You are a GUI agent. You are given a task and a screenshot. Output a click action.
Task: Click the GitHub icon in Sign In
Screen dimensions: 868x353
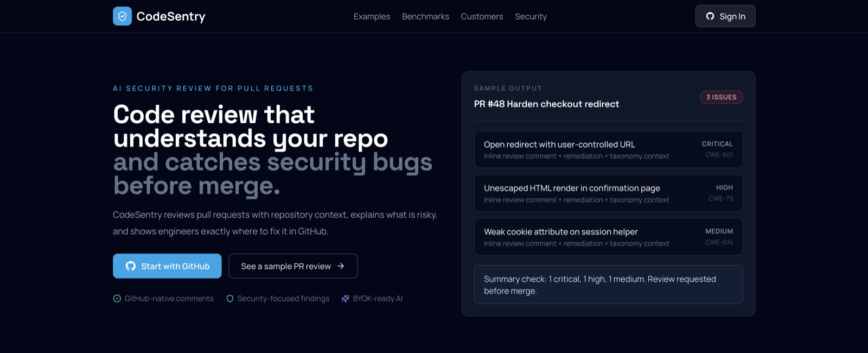[710, 16]
